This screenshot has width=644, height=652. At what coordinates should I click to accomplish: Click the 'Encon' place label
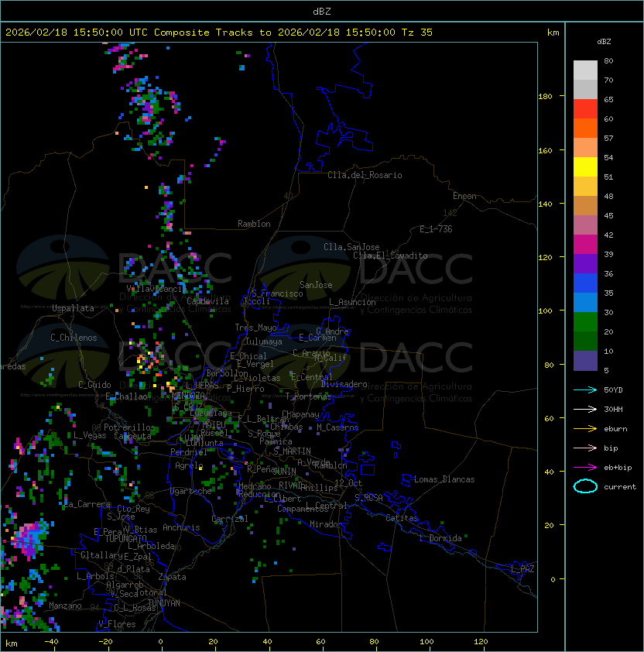tap(464, 196)
